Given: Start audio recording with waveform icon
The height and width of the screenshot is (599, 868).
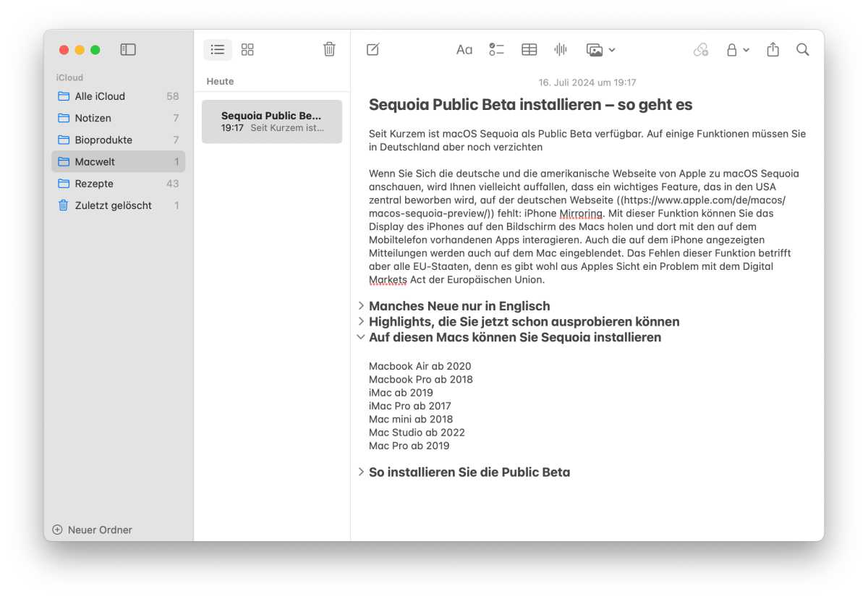Looking at the screenshot, I should tap(561, 50).
